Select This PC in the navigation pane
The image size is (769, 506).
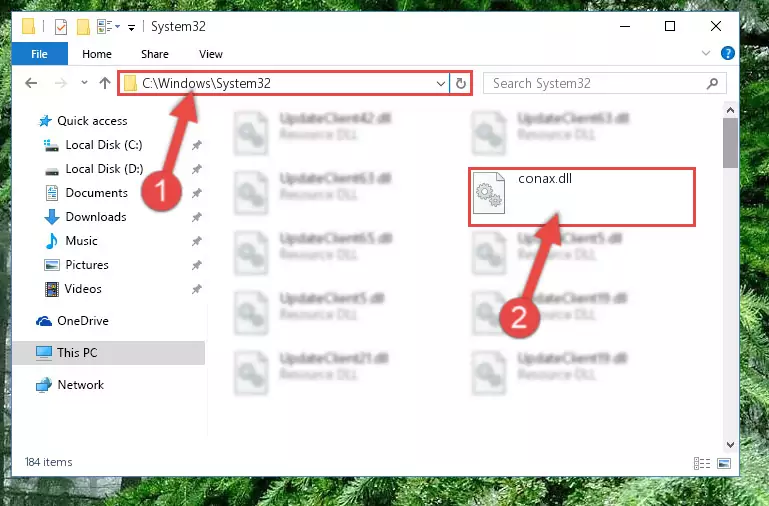coord(77,353)
